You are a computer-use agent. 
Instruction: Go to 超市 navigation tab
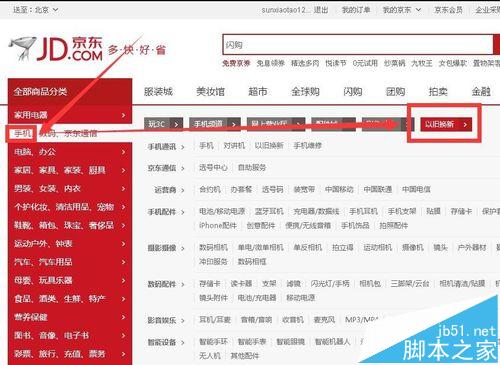[x=258, y=91]
